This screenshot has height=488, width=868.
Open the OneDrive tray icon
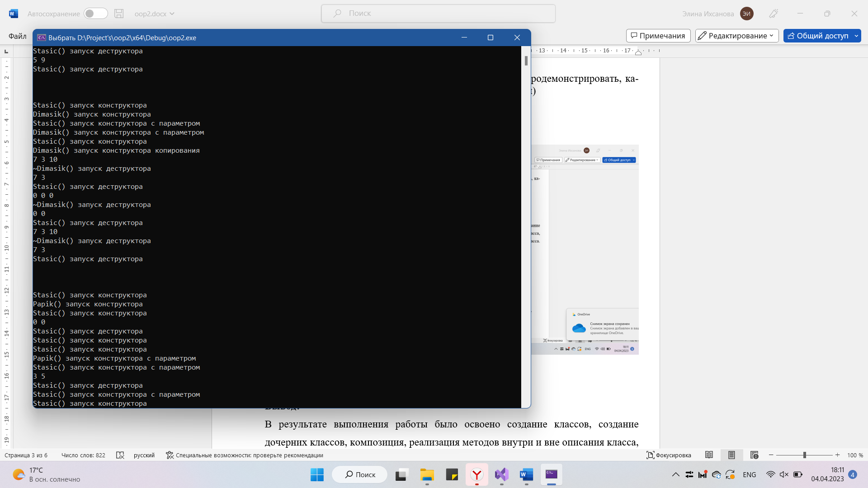pos(717,474)
